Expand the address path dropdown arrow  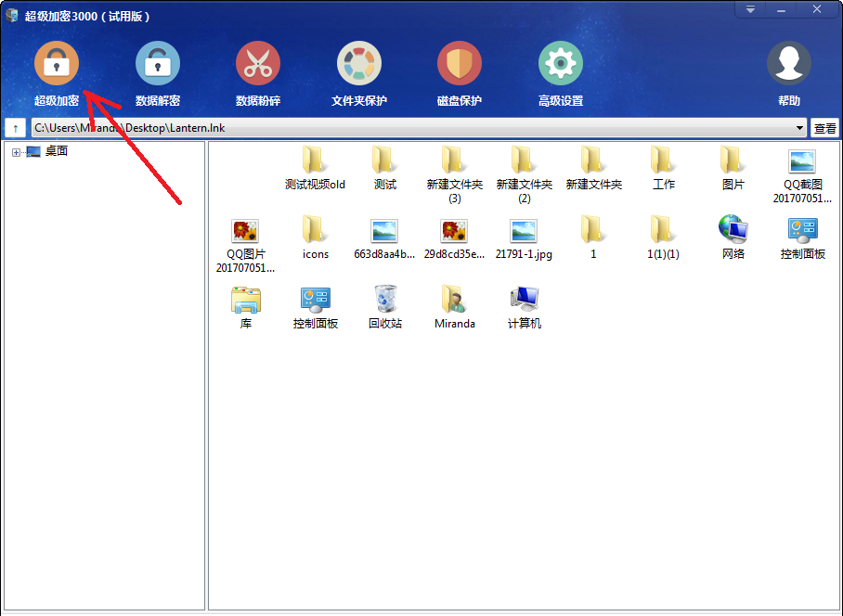[x=799, y=128]
